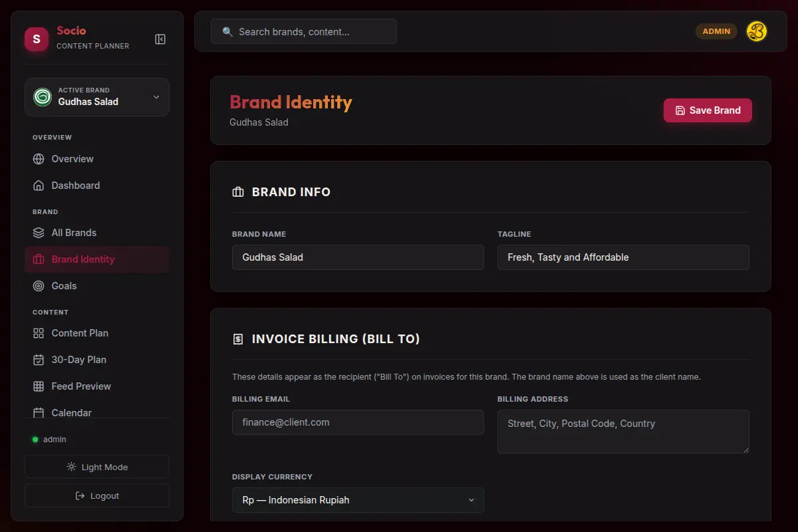Edit the Brand Name field
The height and width of the screenshot is (532, 798).
pos(358,257)
